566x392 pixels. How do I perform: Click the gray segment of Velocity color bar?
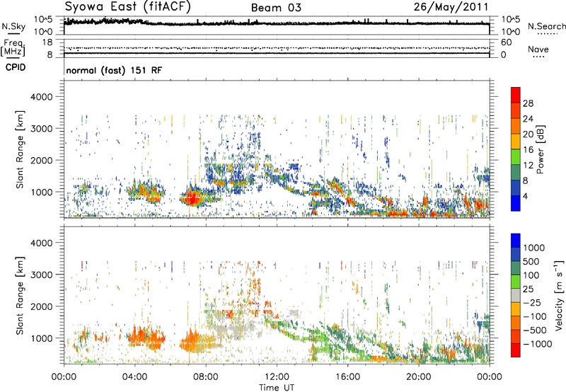click(x=516, y=296)
